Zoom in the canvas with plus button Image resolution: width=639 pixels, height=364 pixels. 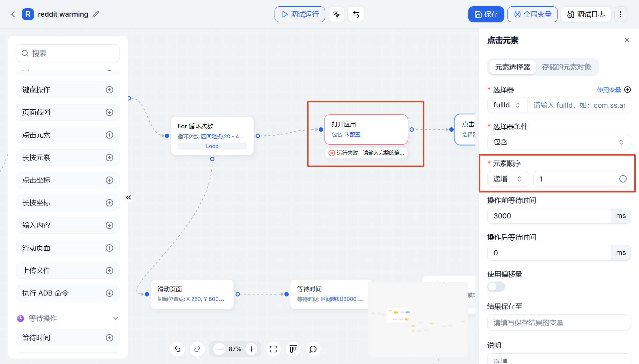tap(251, 349)
